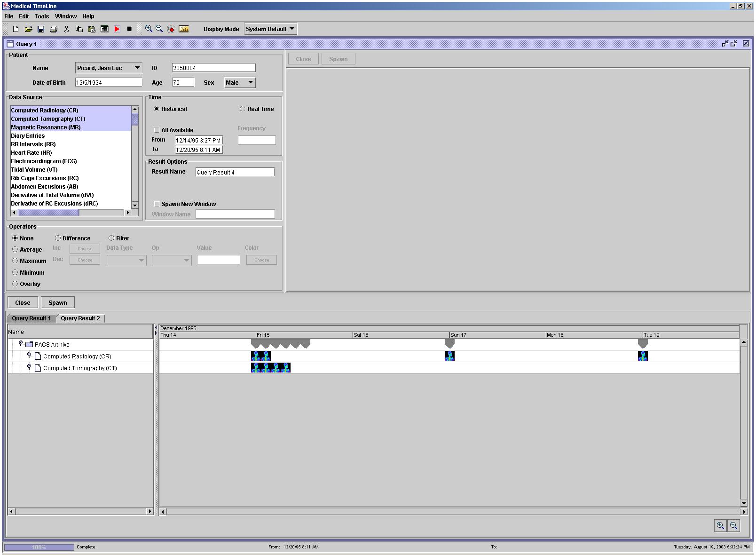Click the Print toolbar icon
This screenshot has width=756, height=555.
(54, 29)
